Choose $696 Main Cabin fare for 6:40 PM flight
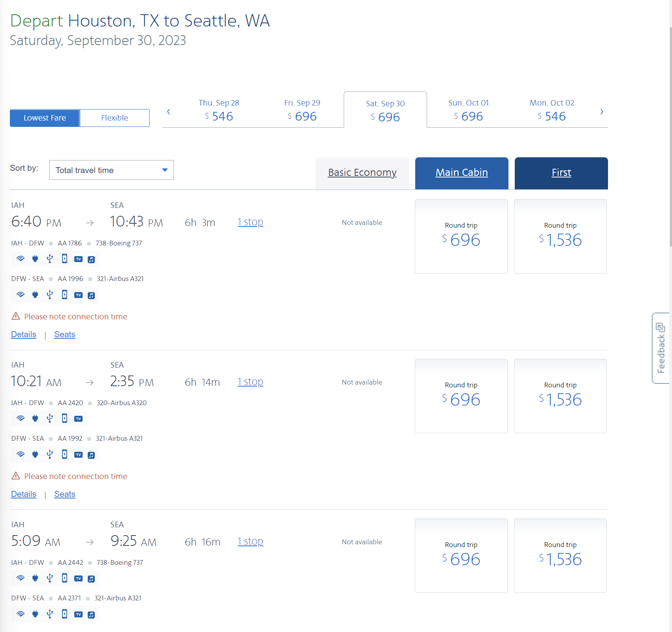The image size is (672, 632). (461, 236)
